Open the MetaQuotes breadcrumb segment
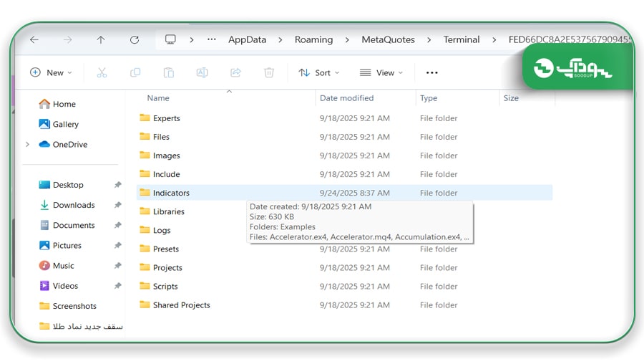The height and width of the screenshot is (364, 644). point(388,39)
